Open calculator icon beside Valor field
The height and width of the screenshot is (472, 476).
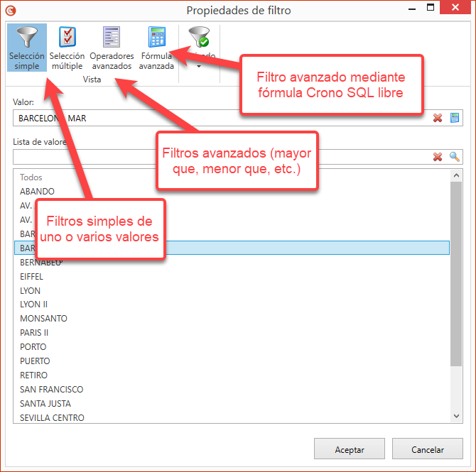click(455, 118)
